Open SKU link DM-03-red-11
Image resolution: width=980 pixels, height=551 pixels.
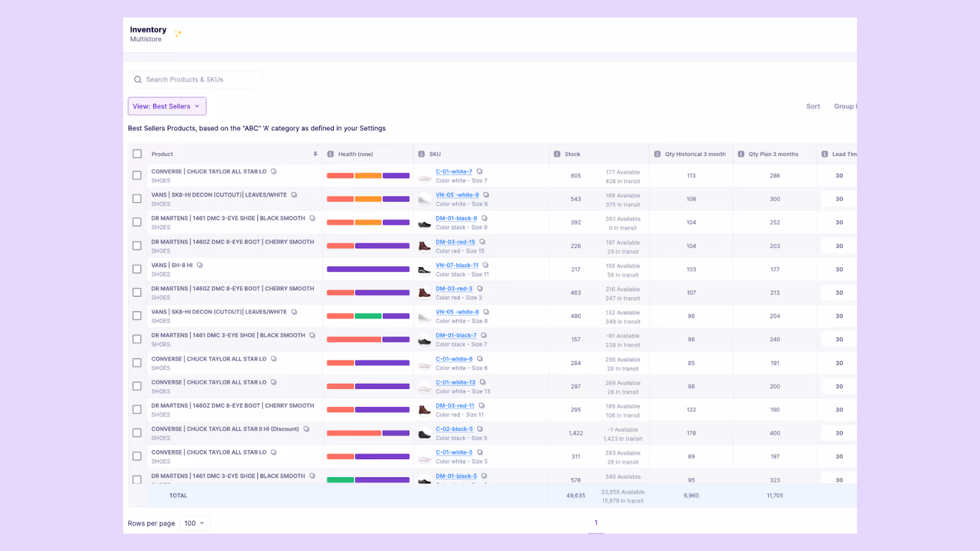coord(455,405)
